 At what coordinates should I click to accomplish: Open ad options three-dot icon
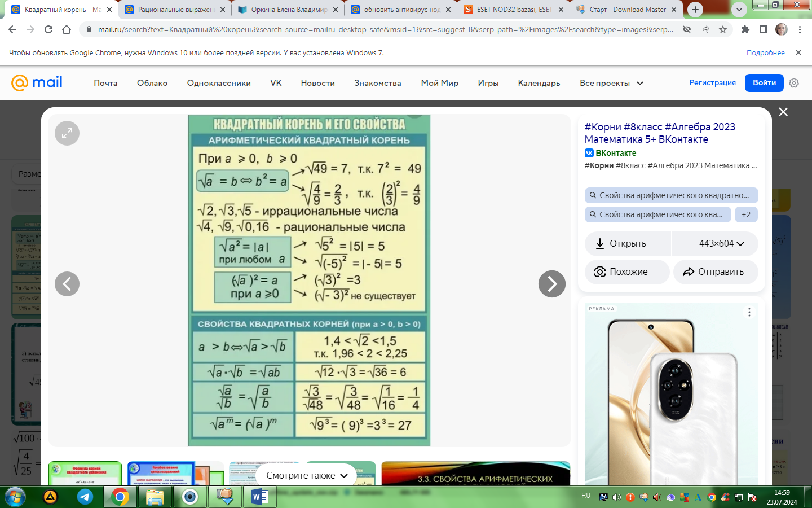coord(749,312)
